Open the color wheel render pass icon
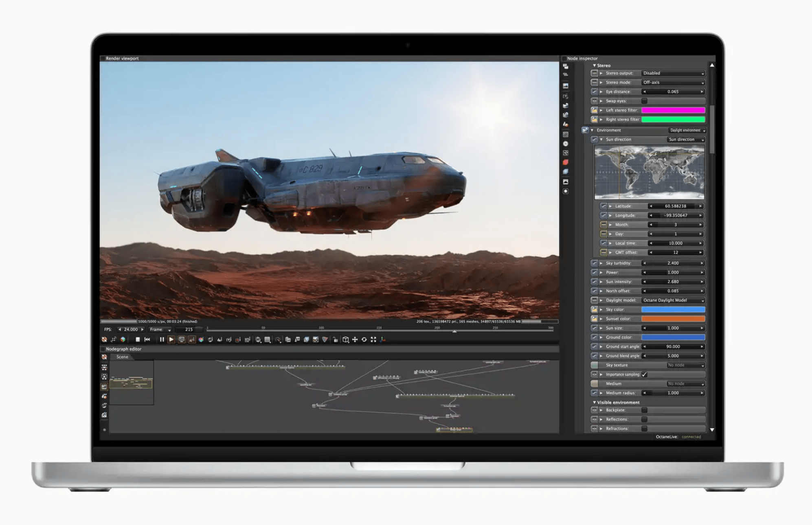 tap(201, 339)
